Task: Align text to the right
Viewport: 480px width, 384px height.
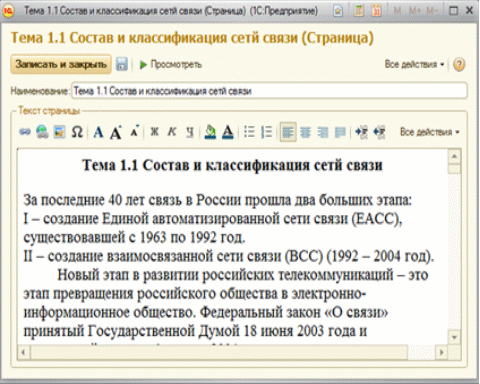Action: tap(322, 132)
